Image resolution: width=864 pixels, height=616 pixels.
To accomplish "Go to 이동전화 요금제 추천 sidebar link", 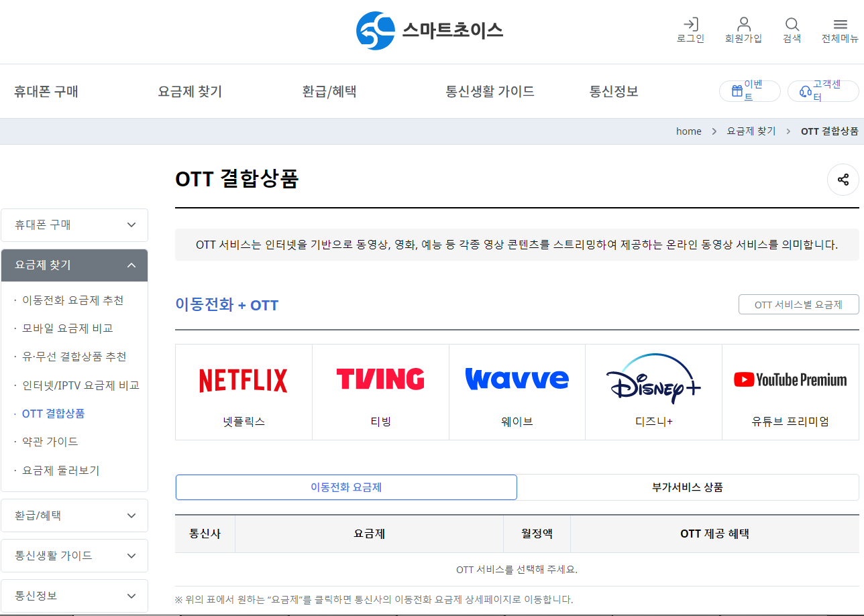I will (x=73, y=300).
